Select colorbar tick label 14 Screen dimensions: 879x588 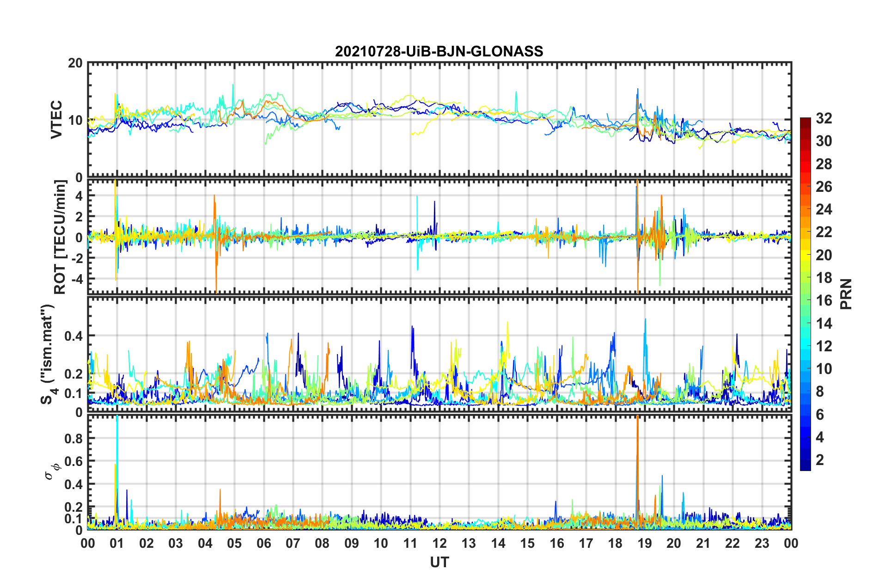coord(824,324)
